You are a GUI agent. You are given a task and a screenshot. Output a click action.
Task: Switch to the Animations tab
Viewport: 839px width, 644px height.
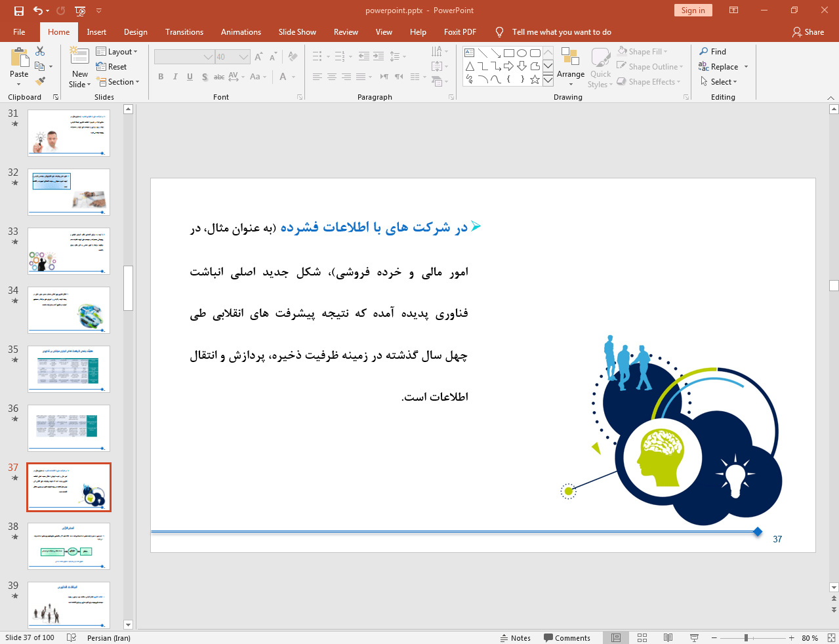[241, 32]
